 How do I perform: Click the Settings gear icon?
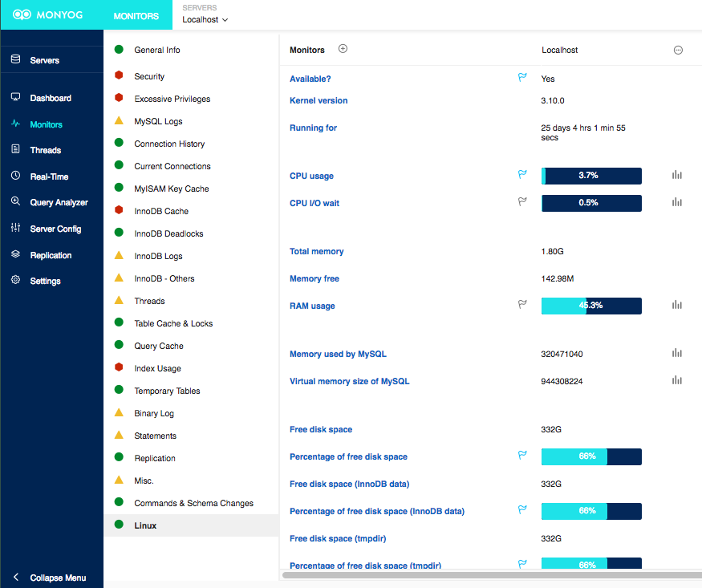16,280
